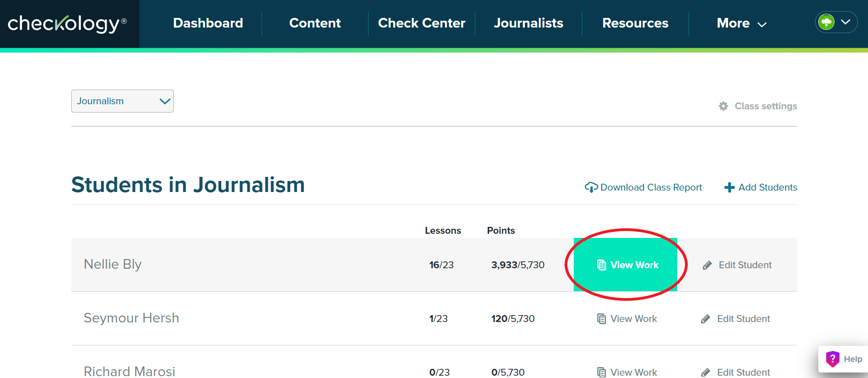Click the green user avatar icon
The height and width of the screenshot is (378, 868).
coord(826,22)
